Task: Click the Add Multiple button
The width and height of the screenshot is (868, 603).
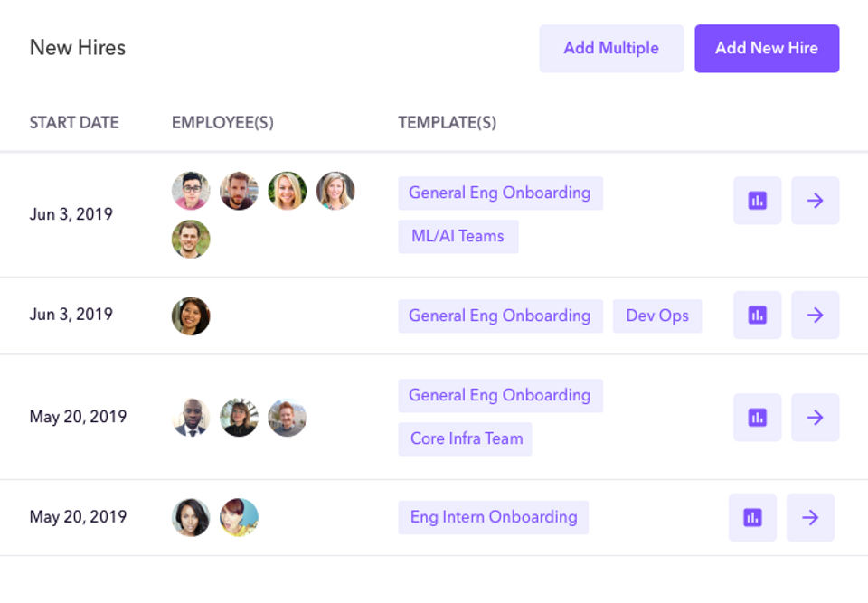Action: pyautogui.click(x=611, y=49)
